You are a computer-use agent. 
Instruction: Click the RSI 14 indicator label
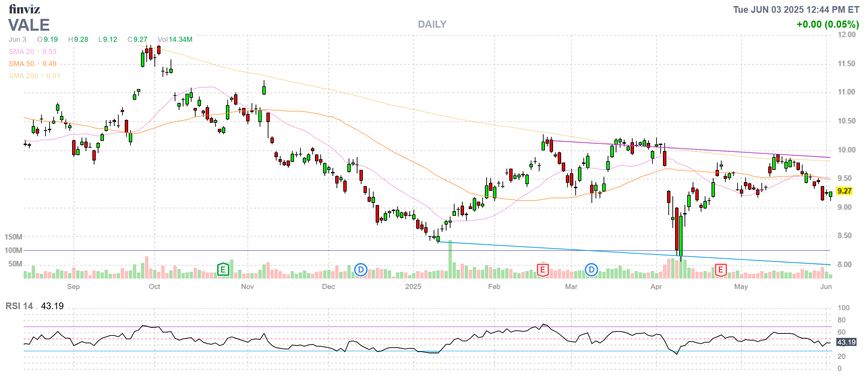19,306
